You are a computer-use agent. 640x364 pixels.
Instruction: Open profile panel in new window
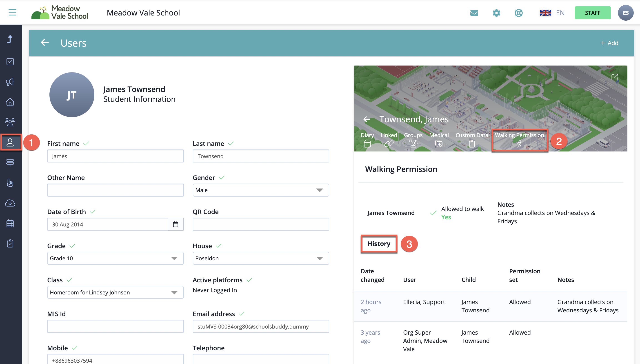[614, 77]
